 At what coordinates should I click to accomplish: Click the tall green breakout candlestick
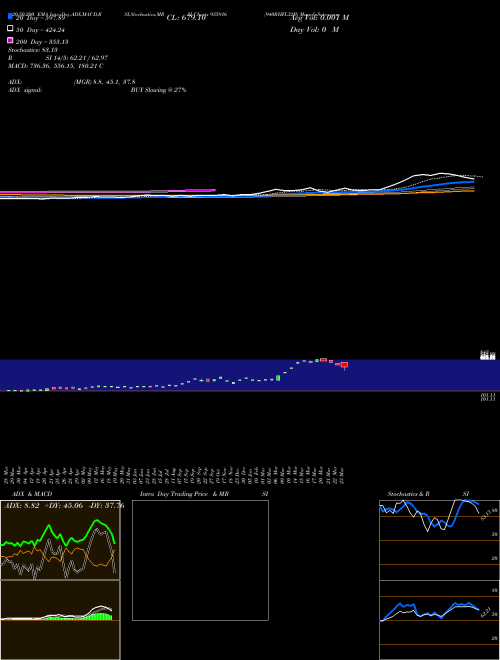click(278, 378)
